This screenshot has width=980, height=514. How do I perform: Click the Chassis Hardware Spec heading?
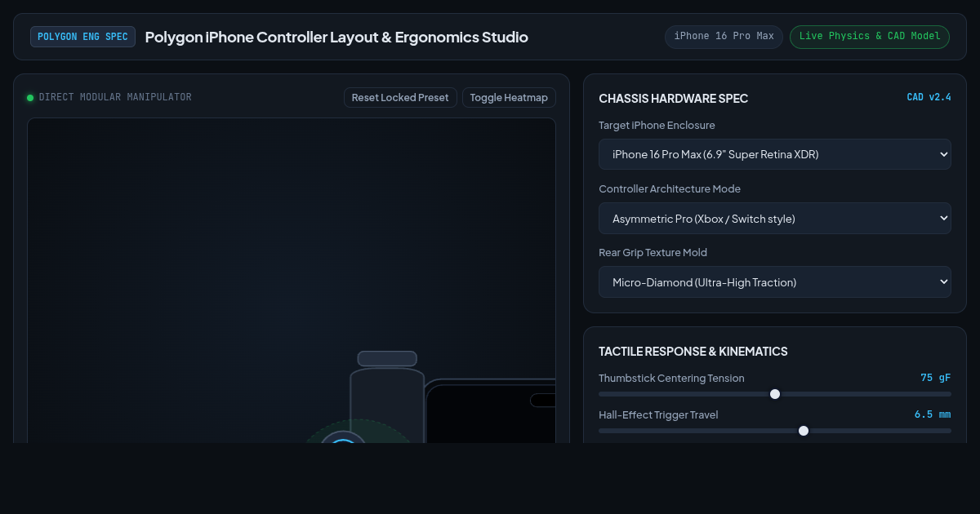pyautogui.click(x=673, y=99)
